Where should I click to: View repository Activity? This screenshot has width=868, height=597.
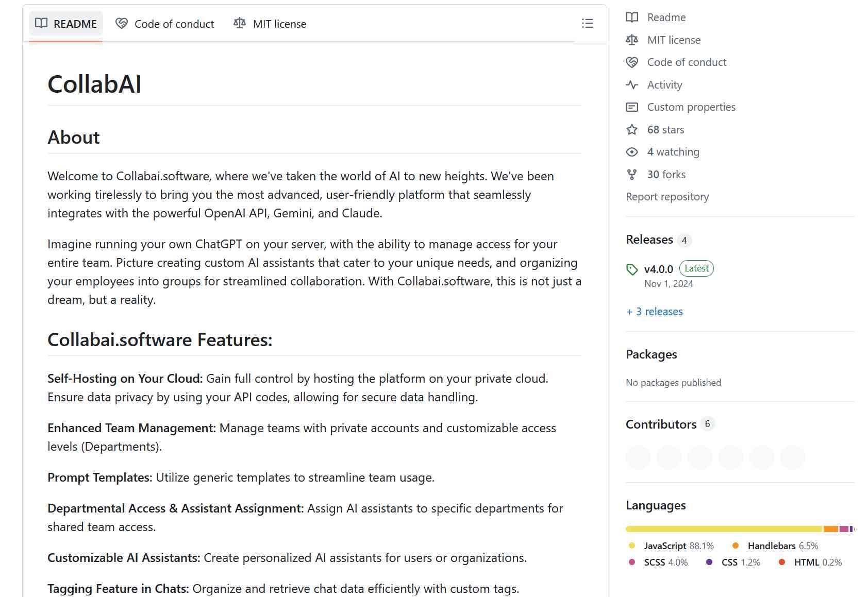pyautogui.click(x=664, y=85)
